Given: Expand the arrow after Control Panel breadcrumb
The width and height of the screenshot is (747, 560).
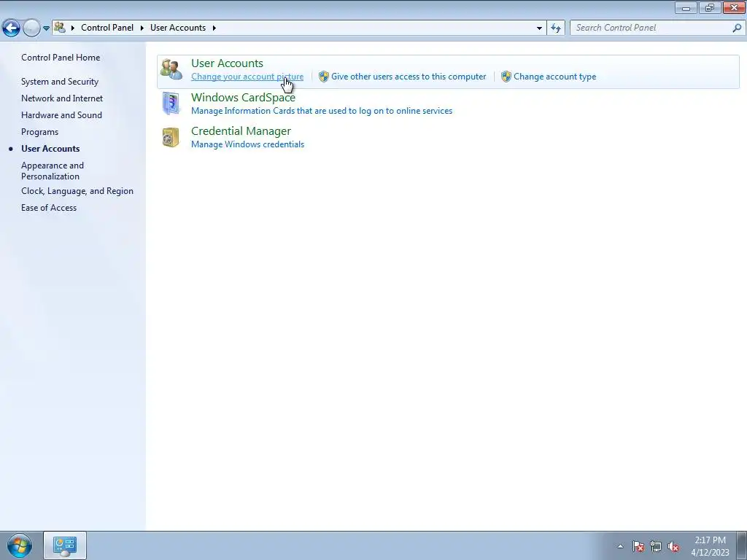Looking at the screenshot, I should click(x=142, y=28).
